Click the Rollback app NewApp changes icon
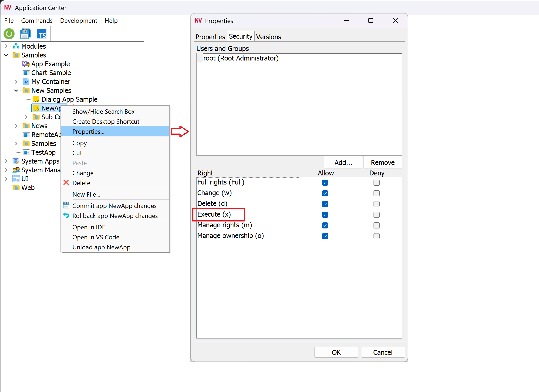Viewport: 539px width, 392px height. [66, 215]
